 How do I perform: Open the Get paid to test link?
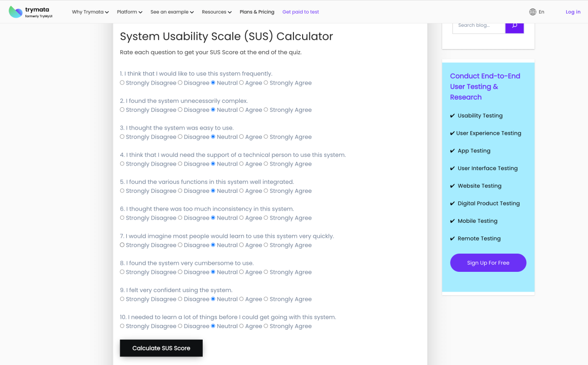pos(301,12)
